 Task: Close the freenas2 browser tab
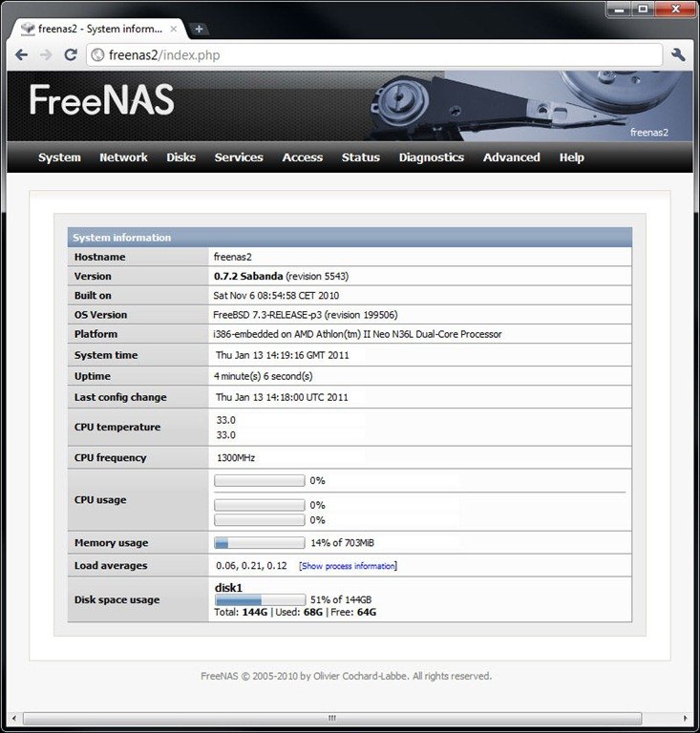click(173, 29)
